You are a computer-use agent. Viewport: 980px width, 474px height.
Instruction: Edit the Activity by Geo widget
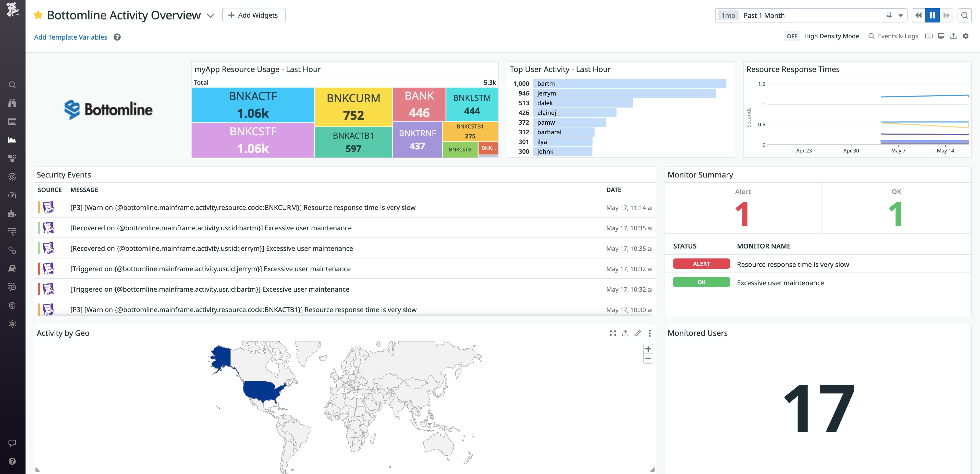click(x=638, y=333)
